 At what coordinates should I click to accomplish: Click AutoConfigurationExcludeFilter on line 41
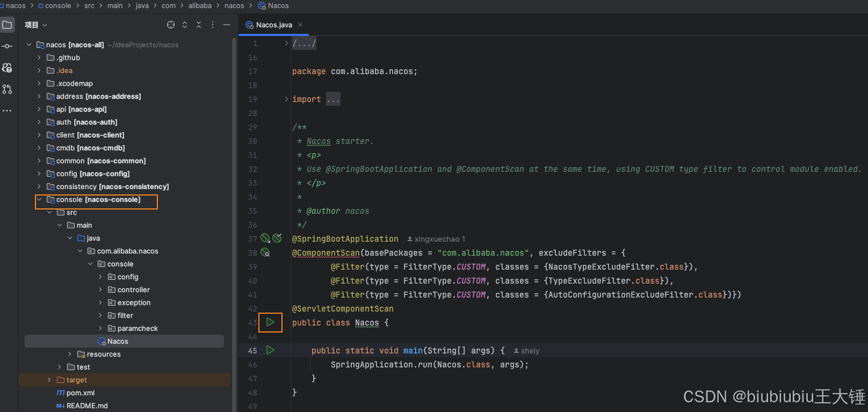621,295
